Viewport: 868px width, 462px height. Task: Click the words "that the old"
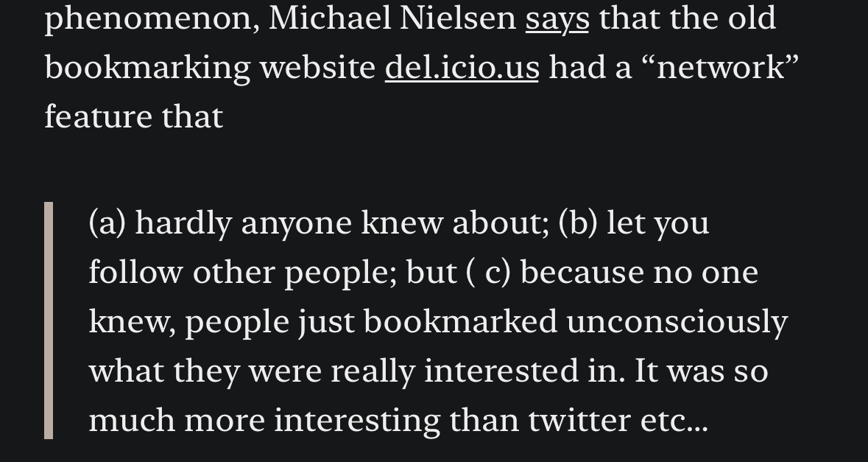tap(688, 18)
